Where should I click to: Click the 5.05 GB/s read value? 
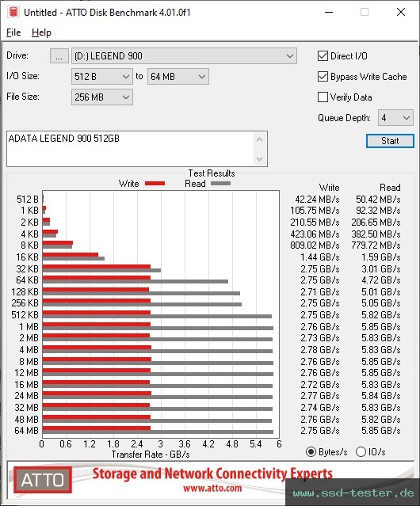pyautogui.click(x=381, y=303)
